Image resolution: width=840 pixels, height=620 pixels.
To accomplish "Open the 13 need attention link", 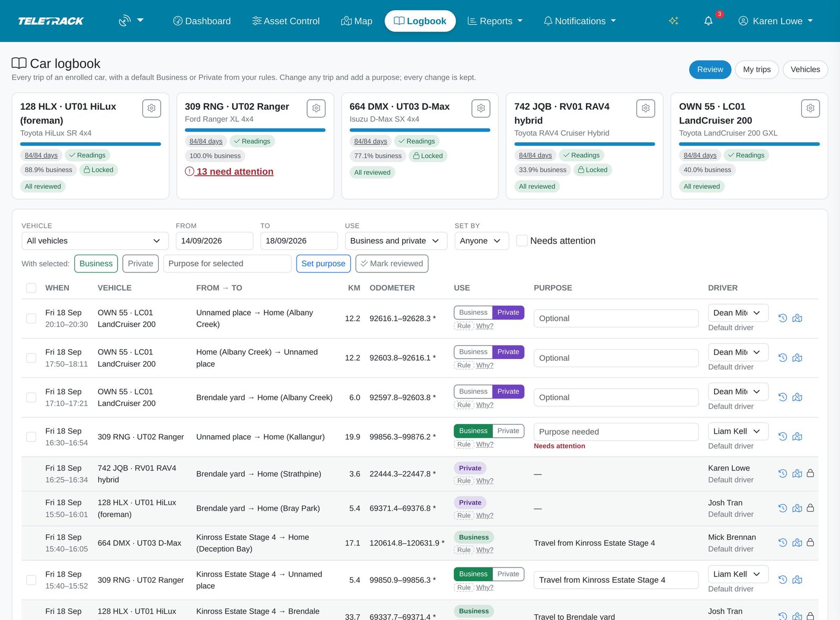I will (x=229, y=172).
